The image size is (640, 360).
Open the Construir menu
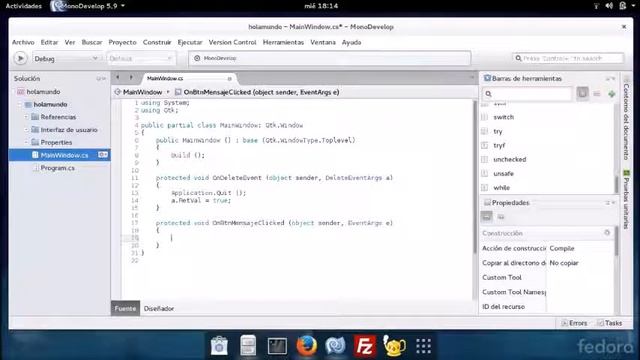pyautogui.click(x=157, y=42)
